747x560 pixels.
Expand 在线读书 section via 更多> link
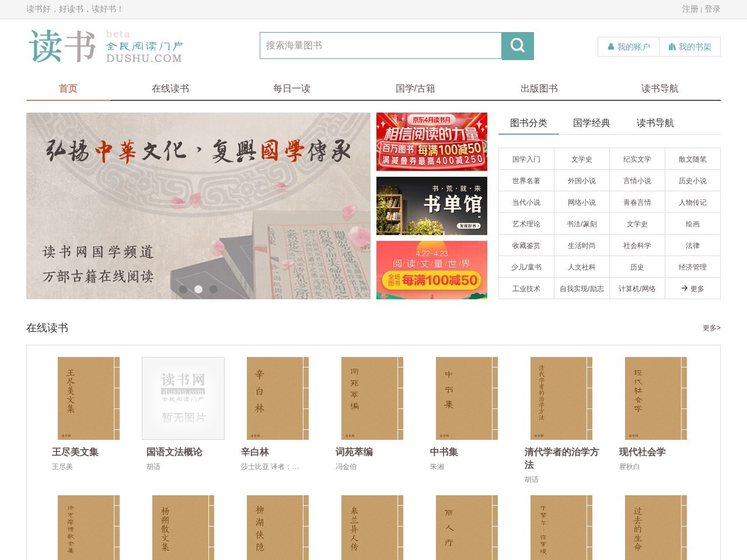pyautogui.click(x=711, y=328)
